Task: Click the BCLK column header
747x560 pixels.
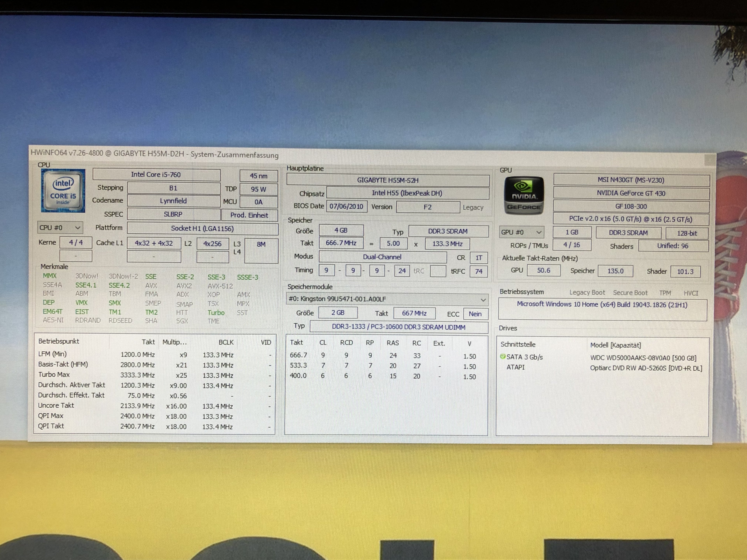Action: (226, 342)
